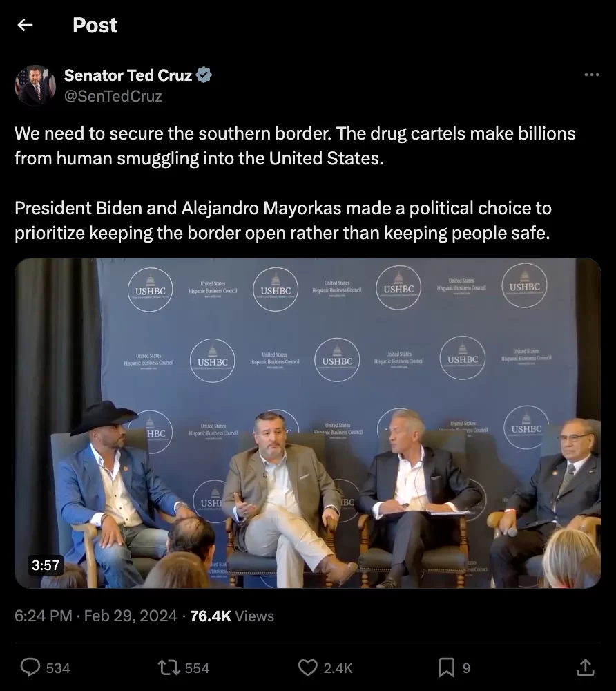Bookmark the post with the bookmark icon

pyautogui.click(x=447, y=668)
